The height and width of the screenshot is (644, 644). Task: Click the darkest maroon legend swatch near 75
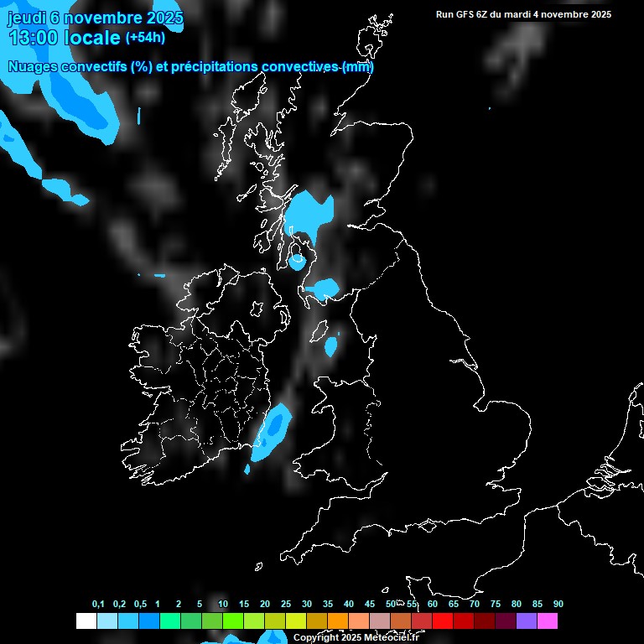click(x=506, y=621)
